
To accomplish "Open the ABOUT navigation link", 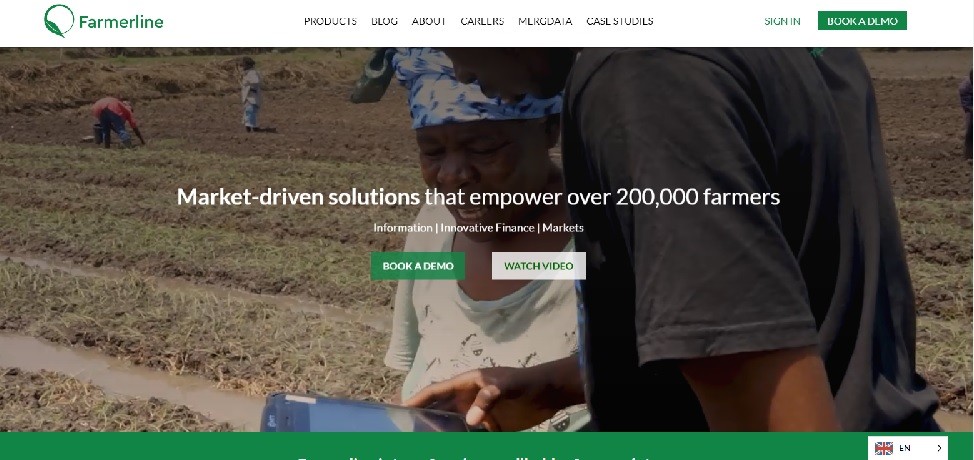I will (x=429, y=21).
